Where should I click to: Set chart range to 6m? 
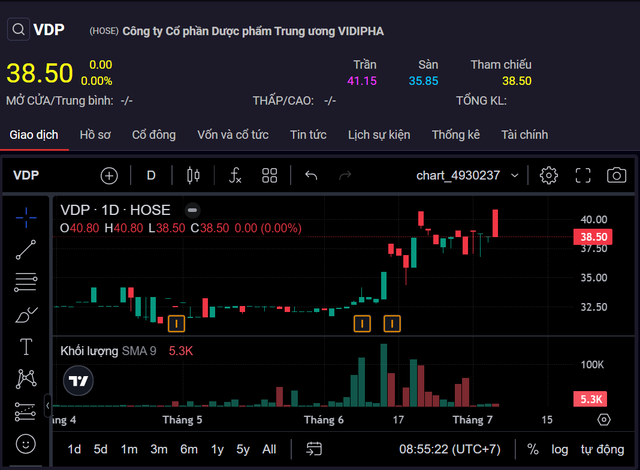pos(188,449)
